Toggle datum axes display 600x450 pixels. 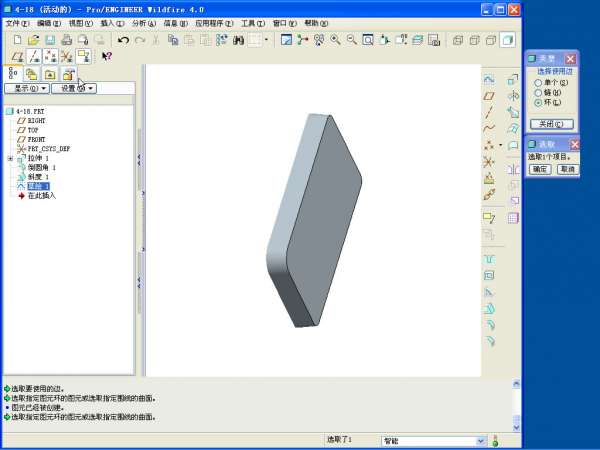pos(34,56)
